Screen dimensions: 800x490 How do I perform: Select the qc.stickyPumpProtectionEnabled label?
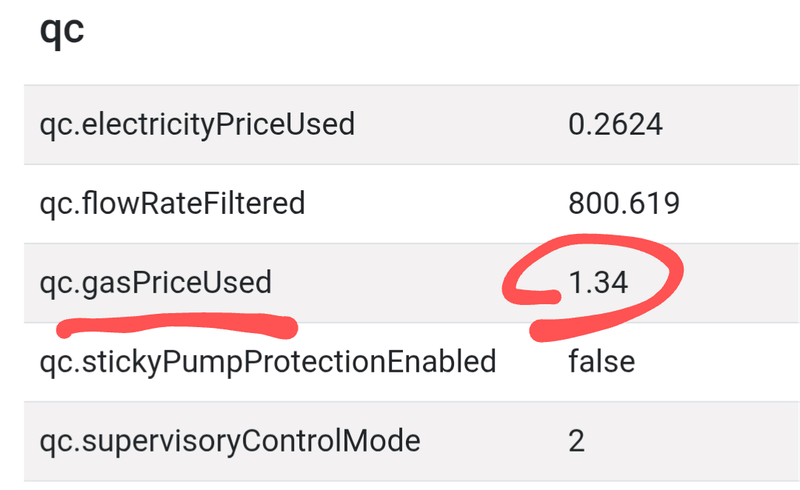coord(268,361)
